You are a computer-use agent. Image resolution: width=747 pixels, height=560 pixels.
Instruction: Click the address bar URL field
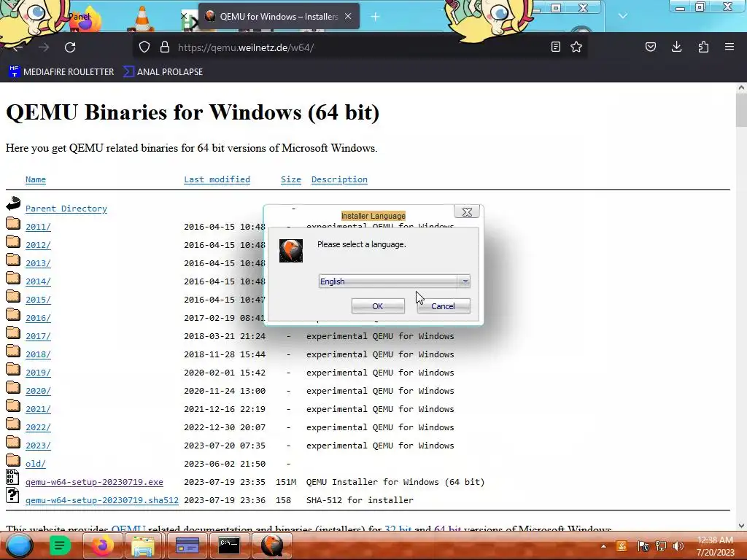coord(360,47)
